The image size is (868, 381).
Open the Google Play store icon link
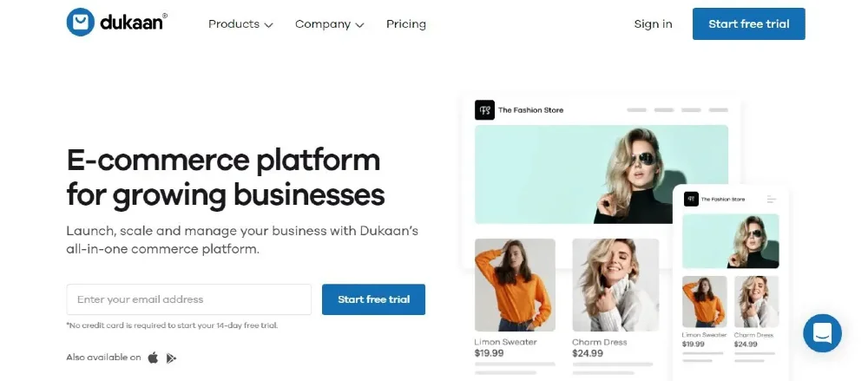tap(171, 358)
